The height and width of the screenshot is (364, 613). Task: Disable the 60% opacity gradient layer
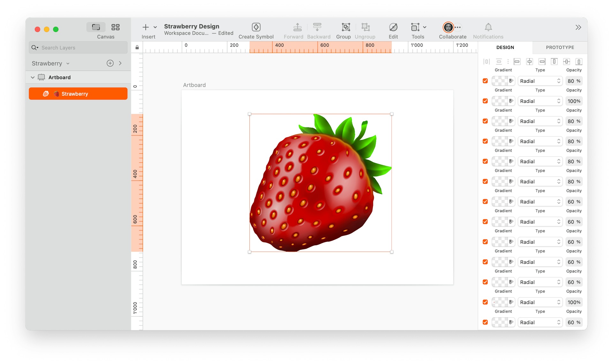tap(486, 201)
